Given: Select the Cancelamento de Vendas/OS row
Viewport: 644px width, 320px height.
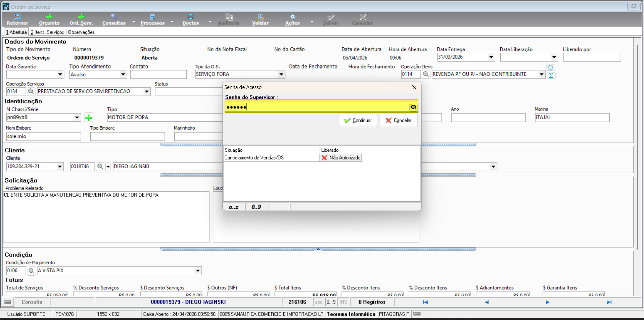Looking at the screenshot, I should click(x=271, y=158).
